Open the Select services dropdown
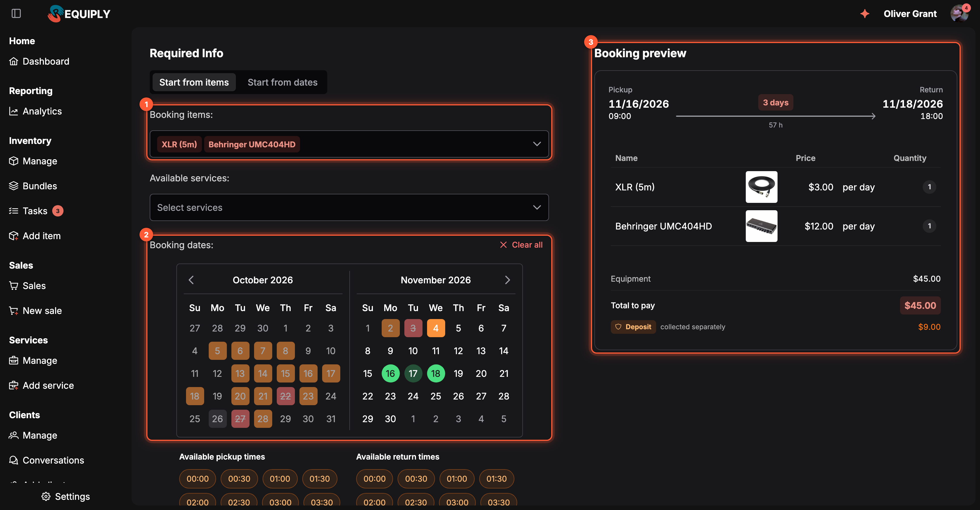This screenshot has width=980, height=510. [349, 207]
